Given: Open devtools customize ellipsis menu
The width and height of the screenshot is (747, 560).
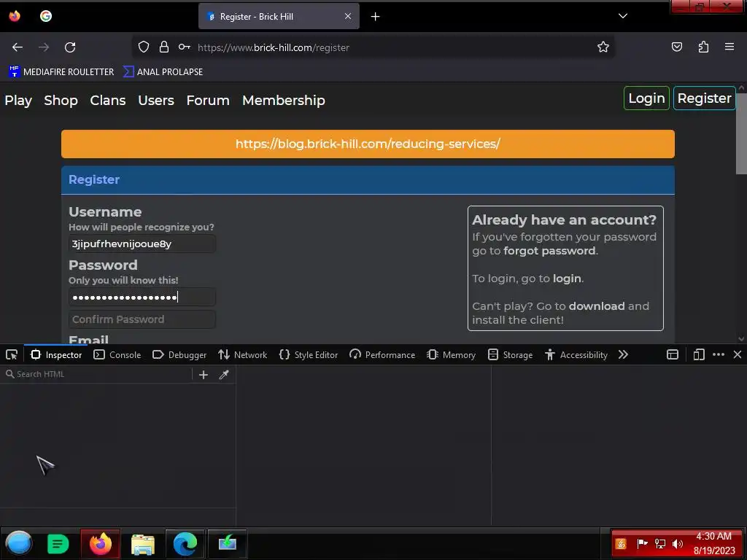Looking at the screenshot, I should (719, 355).
